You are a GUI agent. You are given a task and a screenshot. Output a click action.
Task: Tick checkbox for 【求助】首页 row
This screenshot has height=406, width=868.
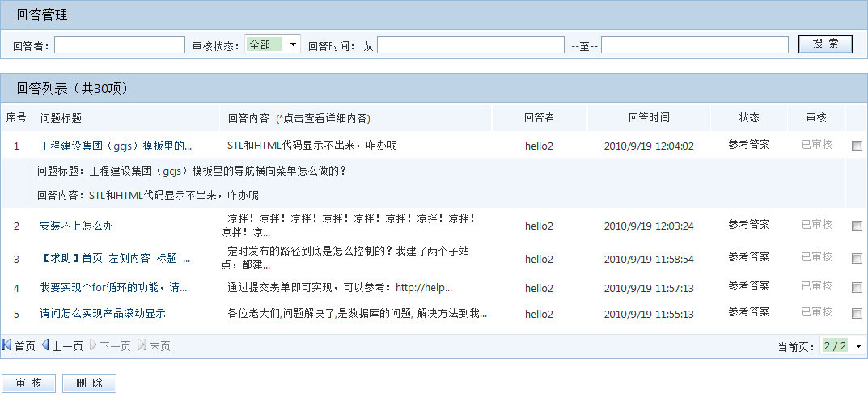[x=857, y=258]
